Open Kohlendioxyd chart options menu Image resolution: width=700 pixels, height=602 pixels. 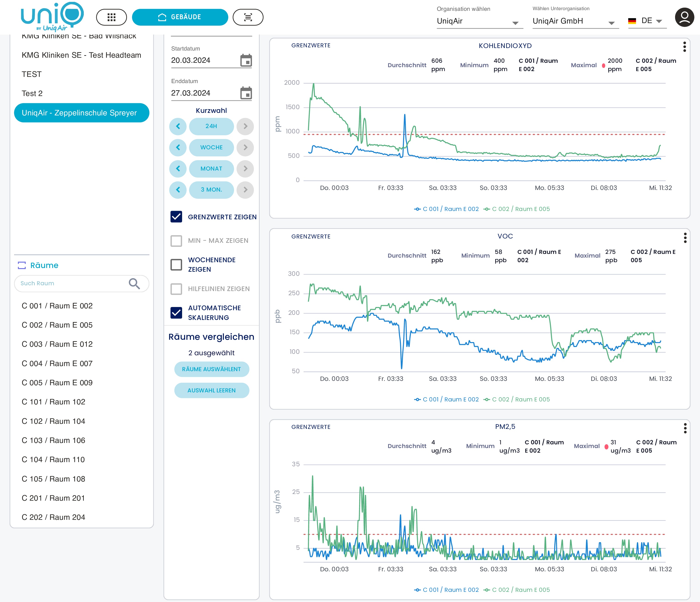pyautogui.click(x=685, y=47)
